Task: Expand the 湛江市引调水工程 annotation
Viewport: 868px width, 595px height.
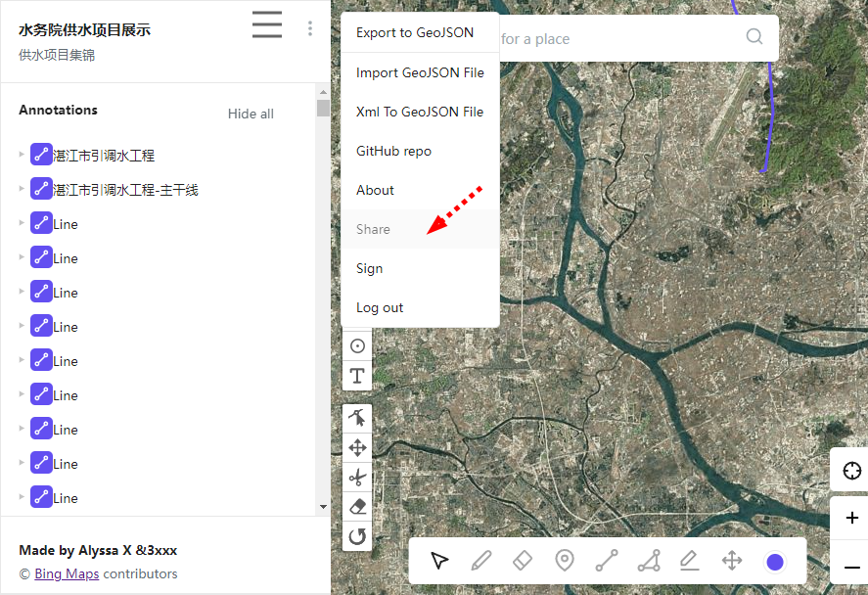Action: tap(23, 154)
